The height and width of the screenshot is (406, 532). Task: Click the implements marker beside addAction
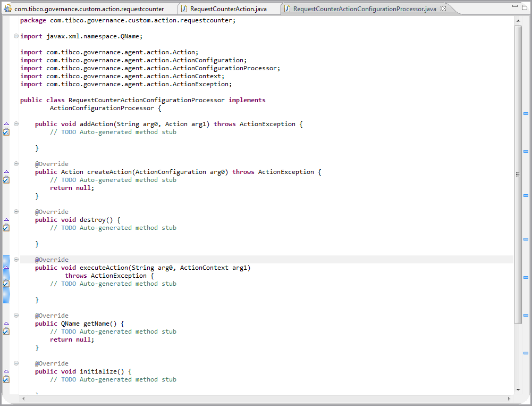click(x=6, y=124)
